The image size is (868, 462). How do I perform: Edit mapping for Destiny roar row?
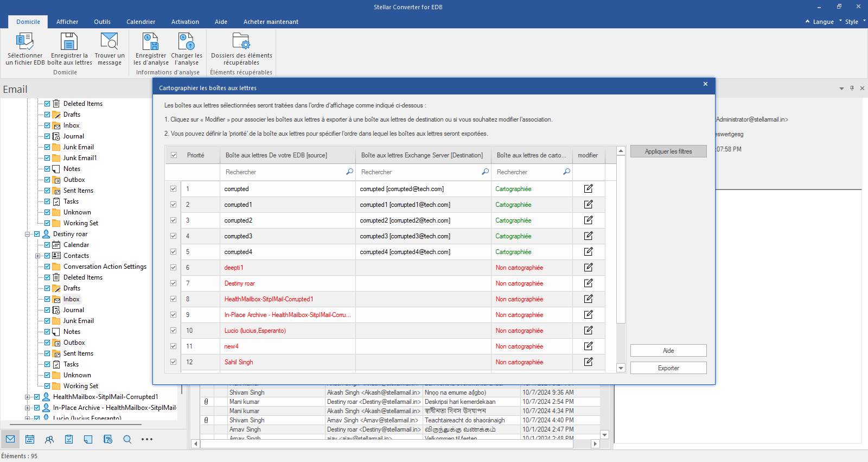[588, 283]
